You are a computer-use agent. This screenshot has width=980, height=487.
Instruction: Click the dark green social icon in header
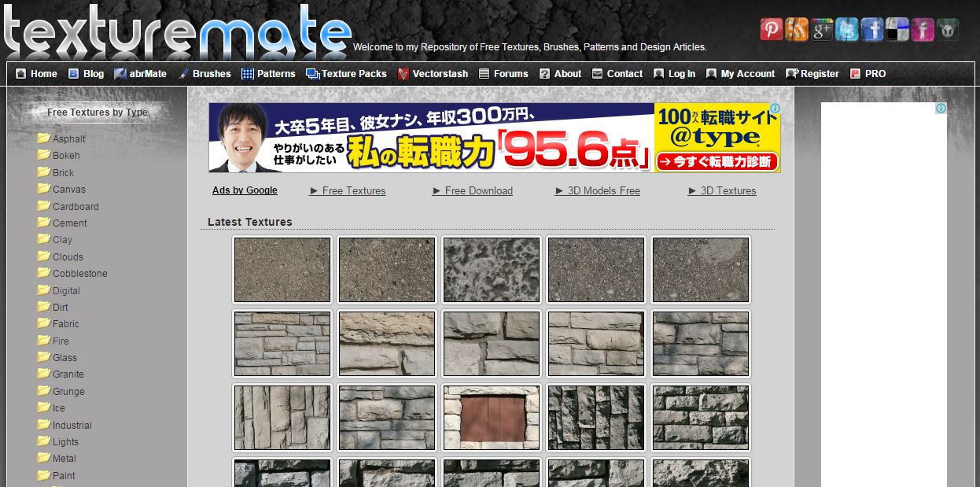948,29
